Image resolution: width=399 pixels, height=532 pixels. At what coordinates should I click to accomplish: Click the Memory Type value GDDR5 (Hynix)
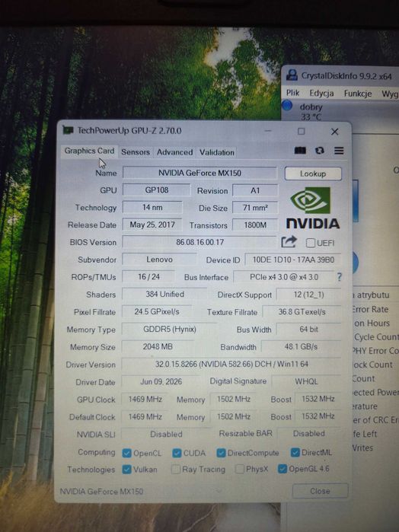[x=169, y=329]
